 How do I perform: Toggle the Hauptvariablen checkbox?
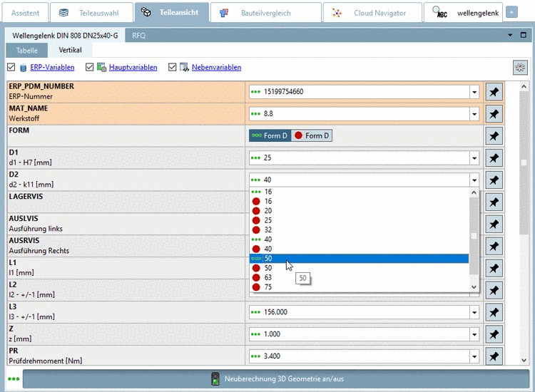(89, 67)
